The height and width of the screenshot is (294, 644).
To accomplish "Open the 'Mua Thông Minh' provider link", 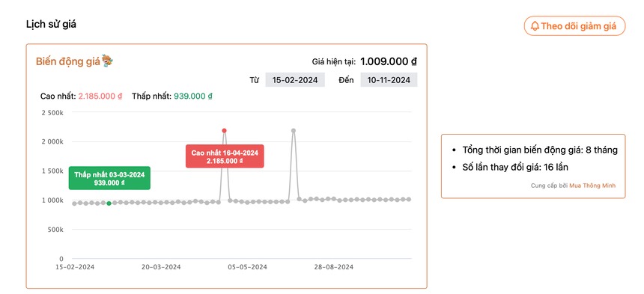I will pos(592,186).
